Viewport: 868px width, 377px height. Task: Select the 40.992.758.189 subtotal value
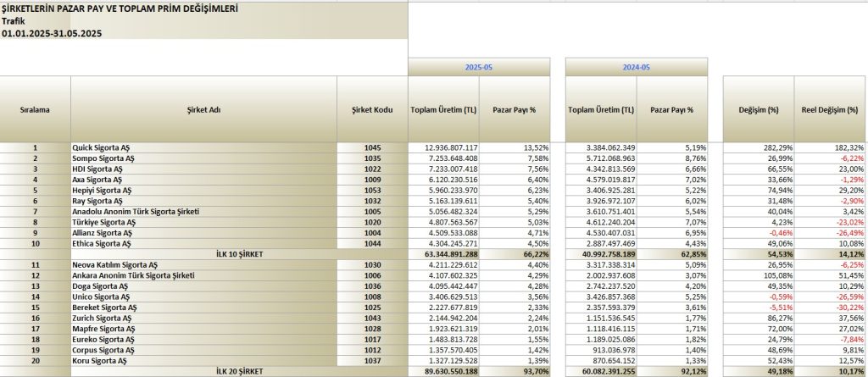601,254
